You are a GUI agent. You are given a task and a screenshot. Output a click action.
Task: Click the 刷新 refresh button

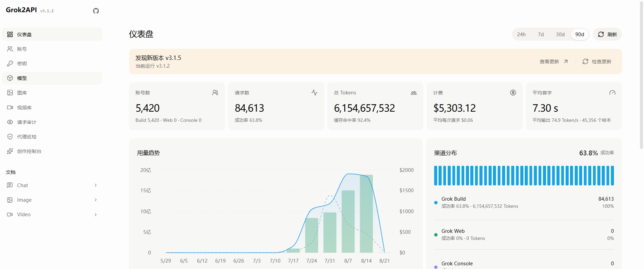tap(608, 35)
